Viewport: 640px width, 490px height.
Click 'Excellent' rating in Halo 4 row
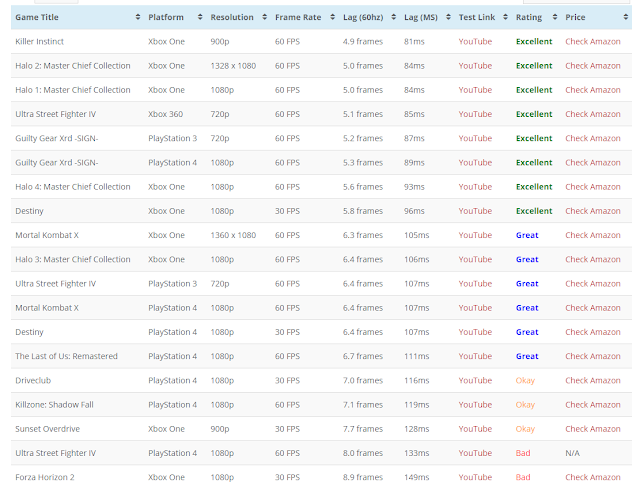coord(534,187)
